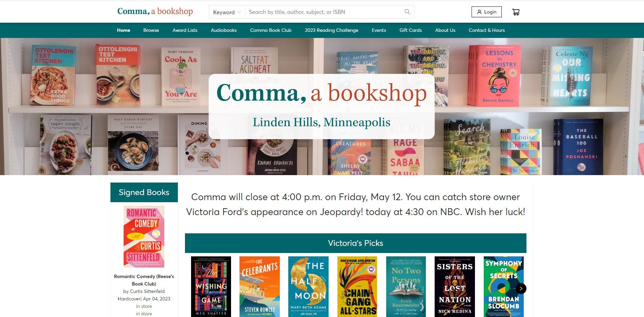Click the Romantic Comedy (Reese's Book Club) title link

144,280
